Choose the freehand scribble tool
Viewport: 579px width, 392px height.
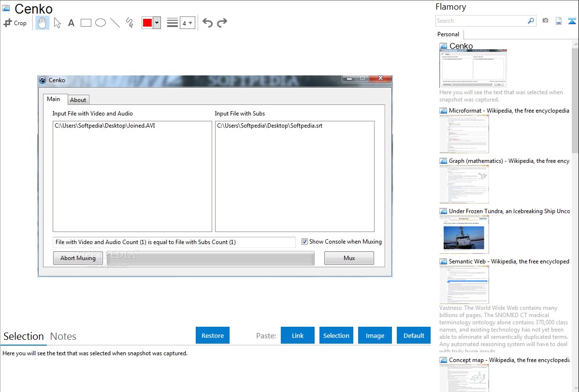(x=130, y=23)
